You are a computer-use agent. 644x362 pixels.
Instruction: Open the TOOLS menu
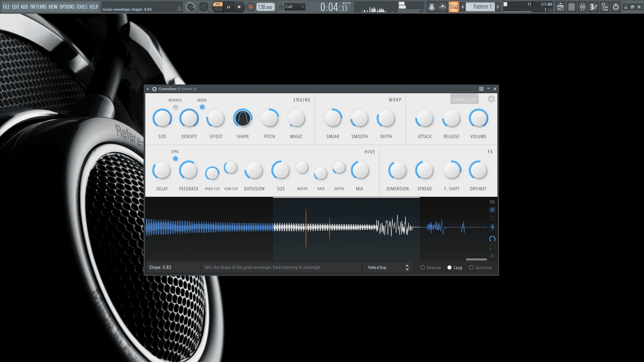point(82,7)
